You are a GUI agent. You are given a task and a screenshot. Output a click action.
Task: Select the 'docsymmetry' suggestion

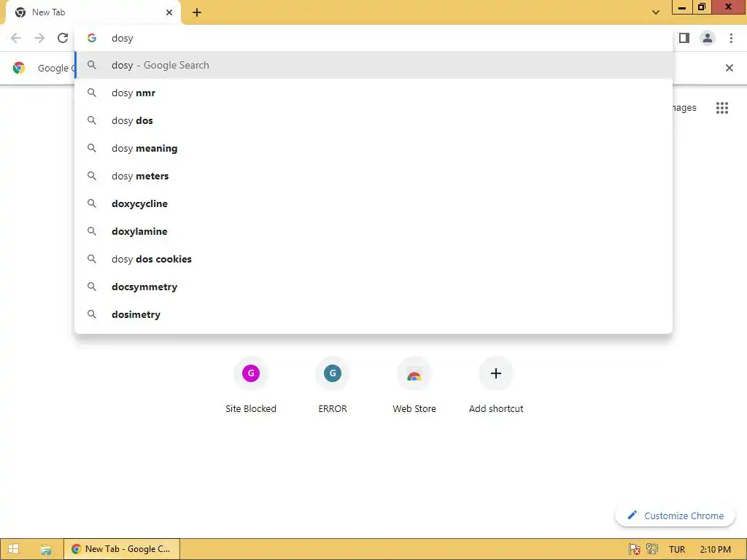point(373,287)
